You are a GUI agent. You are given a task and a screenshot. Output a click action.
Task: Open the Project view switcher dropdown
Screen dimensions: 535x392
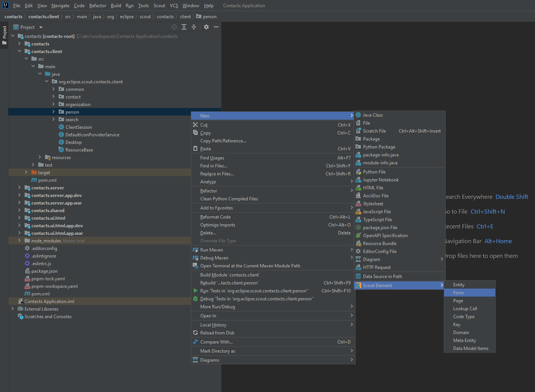click(41, 27)
